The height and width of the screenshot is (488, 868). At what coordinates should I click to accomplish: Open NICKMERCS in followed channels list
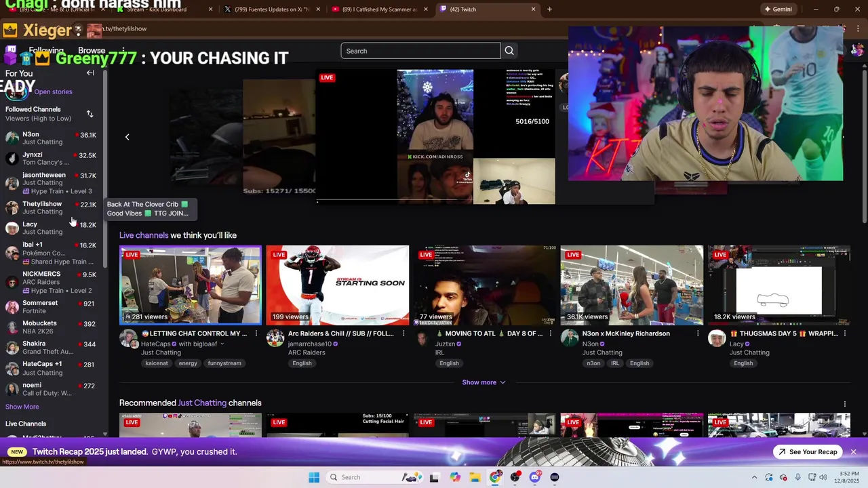click(51, 282)
